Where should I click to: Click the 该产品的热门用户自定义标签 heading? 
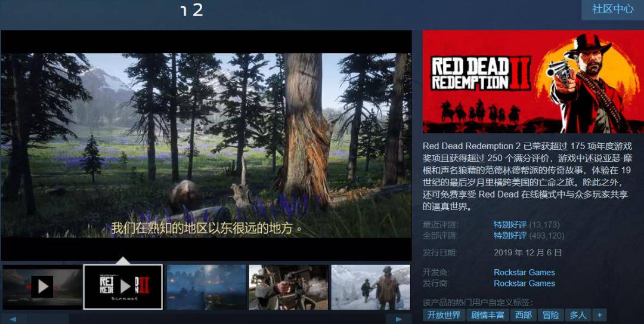[478, 303]
